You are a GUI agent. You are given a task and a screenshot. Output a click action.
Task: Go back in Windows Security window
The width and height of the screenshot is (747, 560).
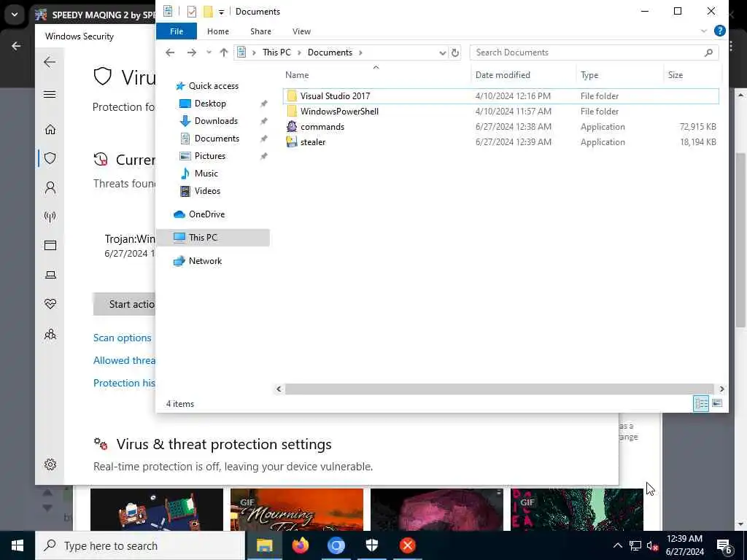pyautogui.click(x=50, y=62)
